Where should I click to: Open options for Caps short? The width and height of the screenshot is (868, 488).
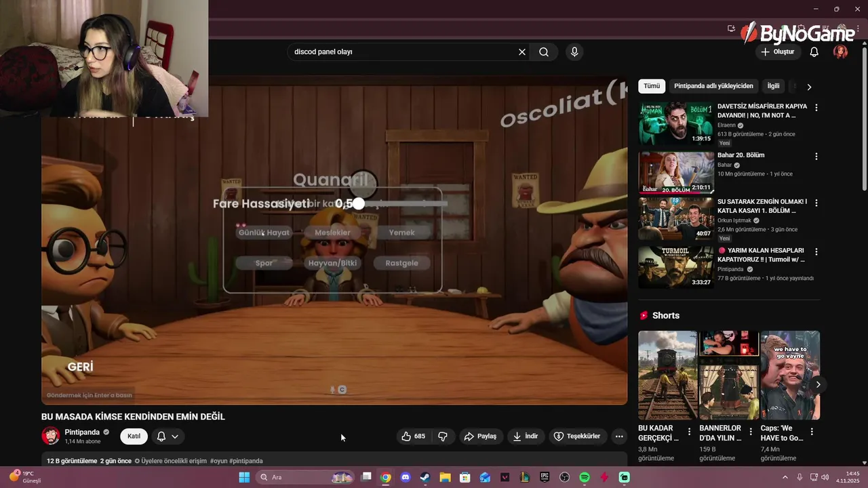[x=812, y=432]
